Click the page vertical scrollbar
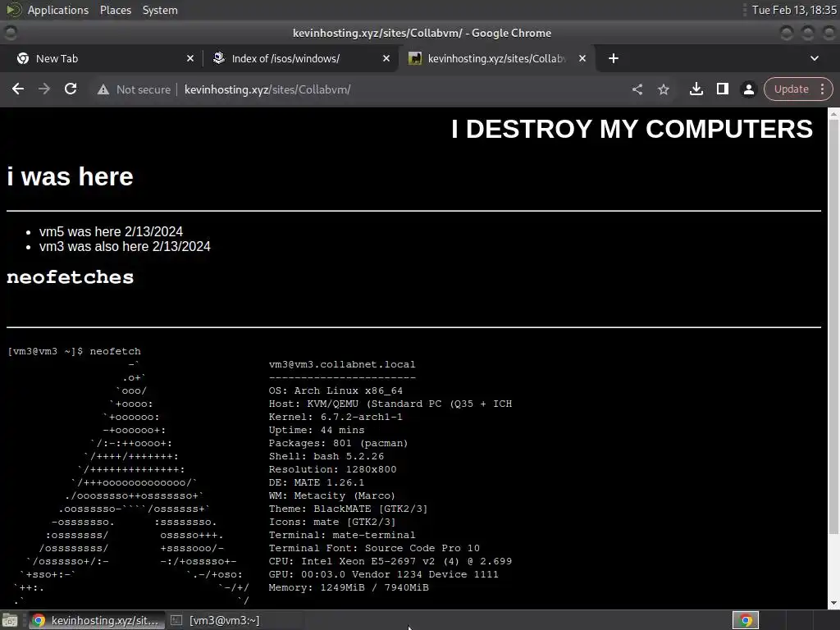 click(x=833, y=326)
